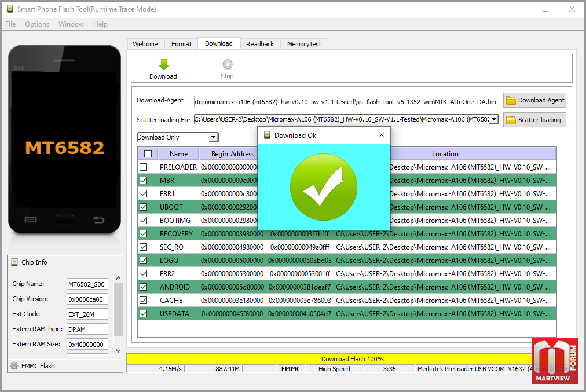This screenshot has height=392, width=586.
Task: Select the RECOVERY partition name cell
Action: [x=178, y=233]
